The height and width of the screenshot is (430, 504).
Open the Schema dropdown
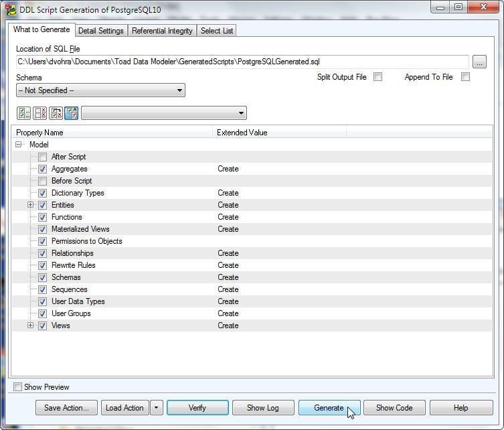click(100, 90)
